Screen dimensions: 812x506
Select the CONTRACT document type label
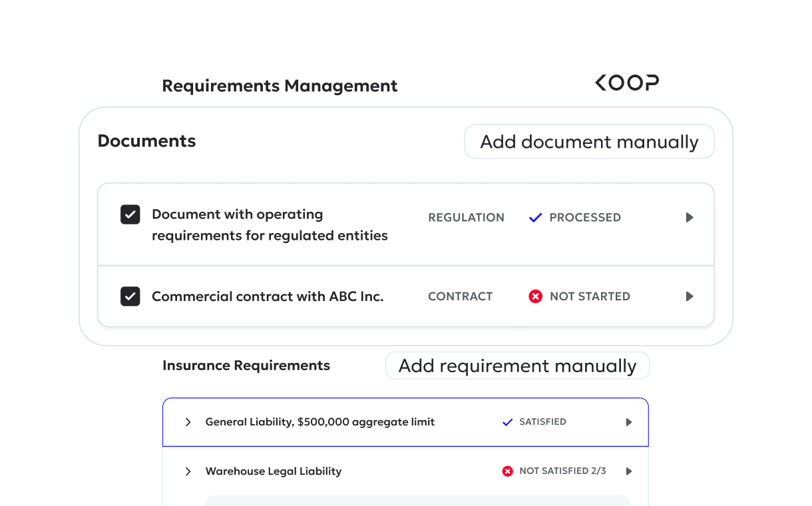pos(460,296)
